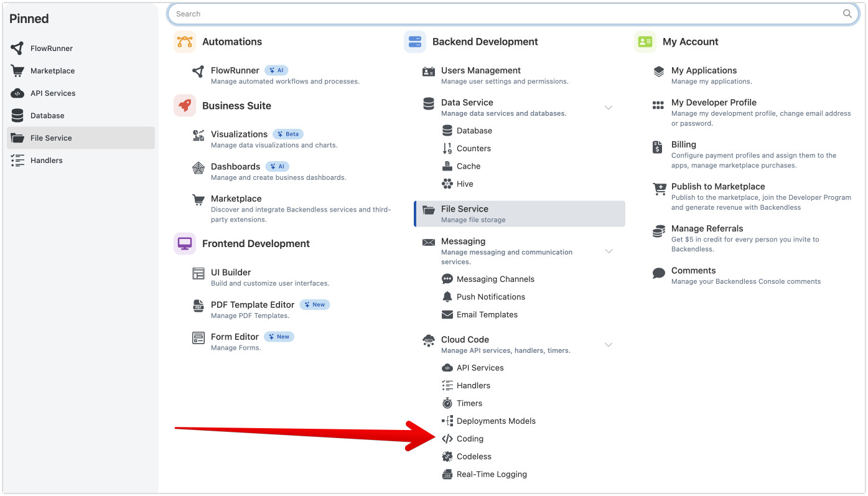Click the Dashboards pentagon icon
This screenshot has width=868, height=496.
coord(198,167)
